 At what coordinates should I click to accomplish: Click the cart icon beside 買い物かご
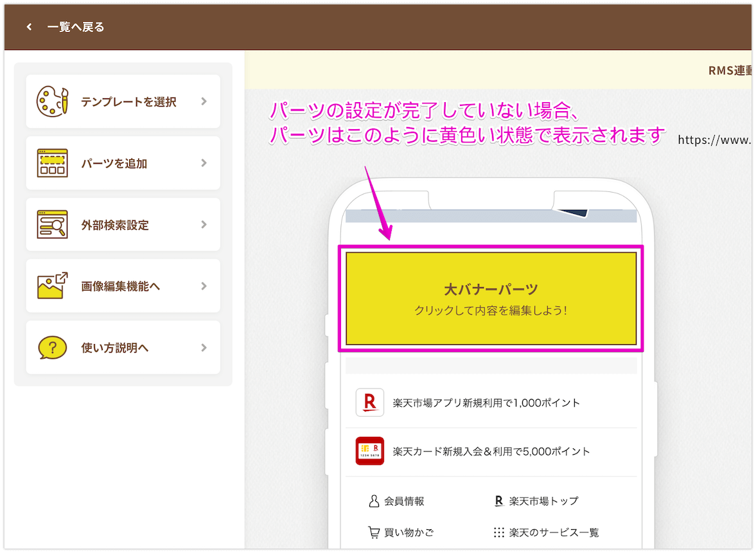pos(374,532)
